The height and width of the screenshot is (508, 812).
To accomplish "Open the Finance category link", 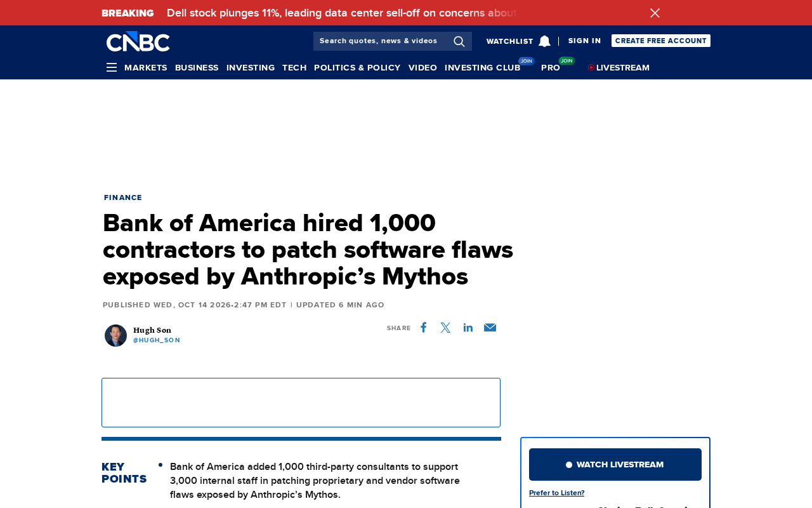I will 123,197.
